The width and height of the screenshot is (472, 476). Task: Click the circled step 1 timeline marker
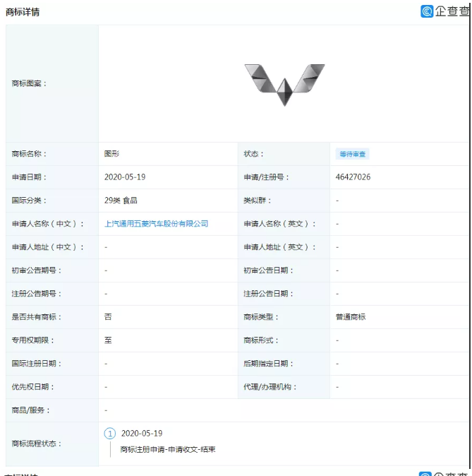[x=110, y=433]
